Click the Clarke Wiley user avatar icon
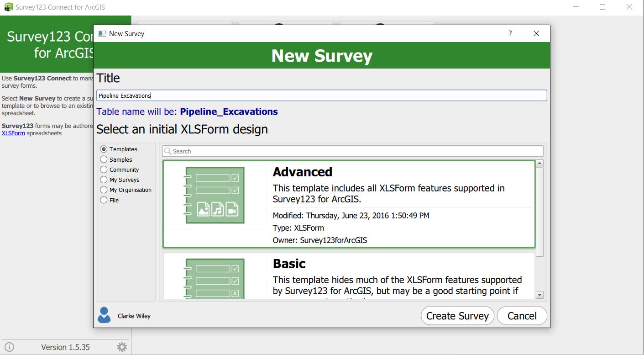 coord(104,315)
